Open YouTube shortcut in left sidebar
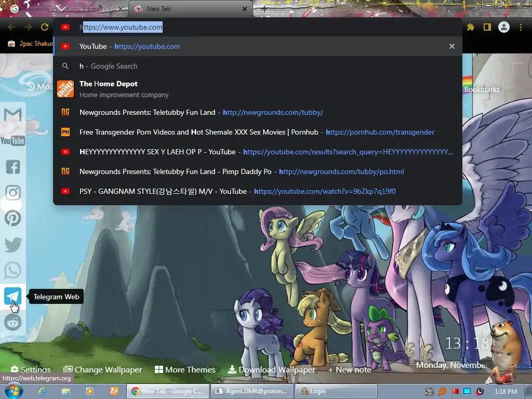This screenshot has height=399, width=532. pos(13,140)
